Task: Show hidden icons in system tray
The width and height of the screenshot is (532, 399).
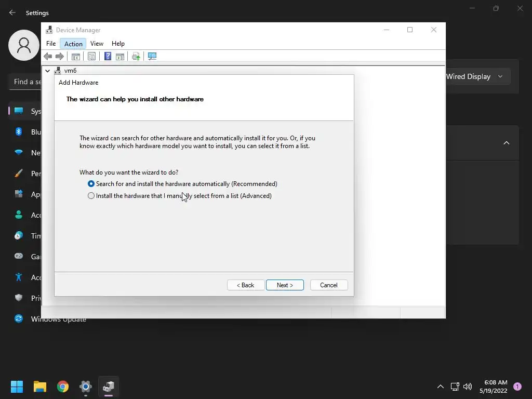Action: pos(441,387)
